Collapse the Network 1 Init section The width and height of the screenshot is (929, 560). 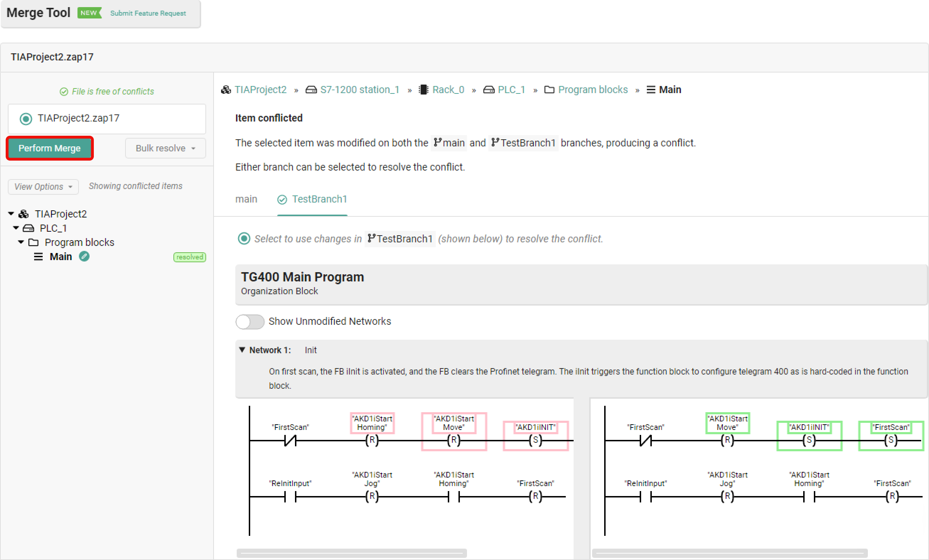pyautogui.click(x=242, y=350)
